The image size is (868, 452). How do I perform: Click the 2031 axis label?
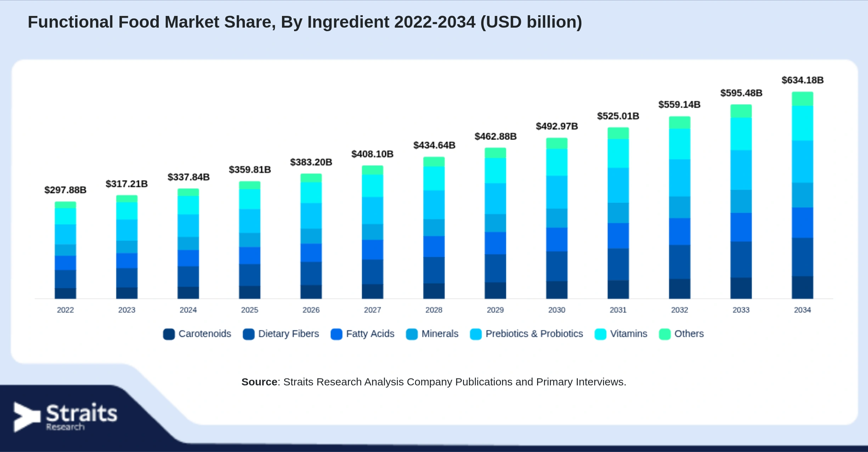click(x=618, y=310)
